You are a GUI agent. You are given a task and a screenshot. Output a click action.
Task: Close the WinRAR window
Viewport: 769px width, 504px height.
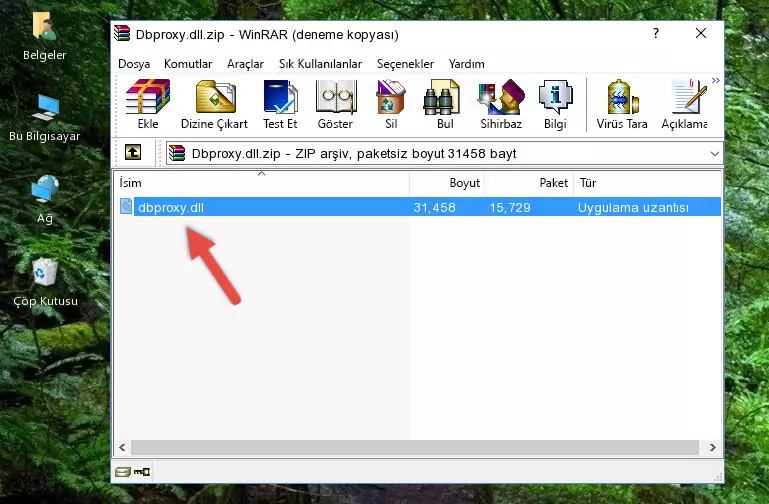point(701,33)
